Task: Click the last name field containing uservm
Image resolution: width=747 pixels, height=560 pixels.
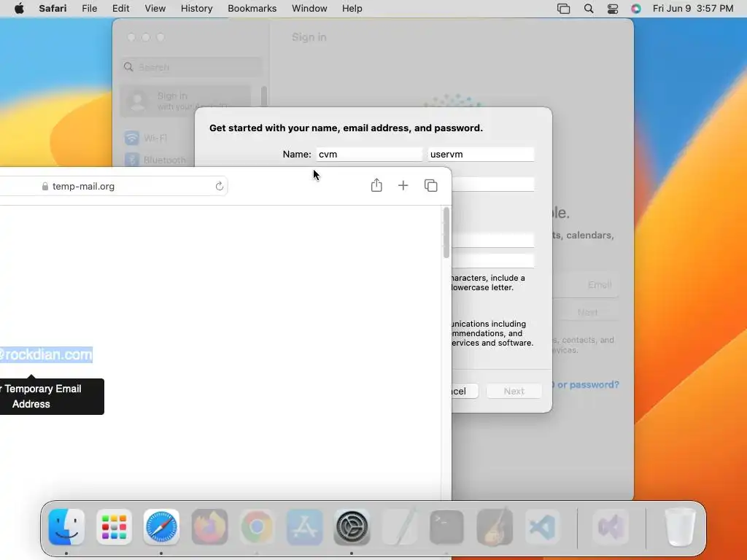Action: [481, 155]
